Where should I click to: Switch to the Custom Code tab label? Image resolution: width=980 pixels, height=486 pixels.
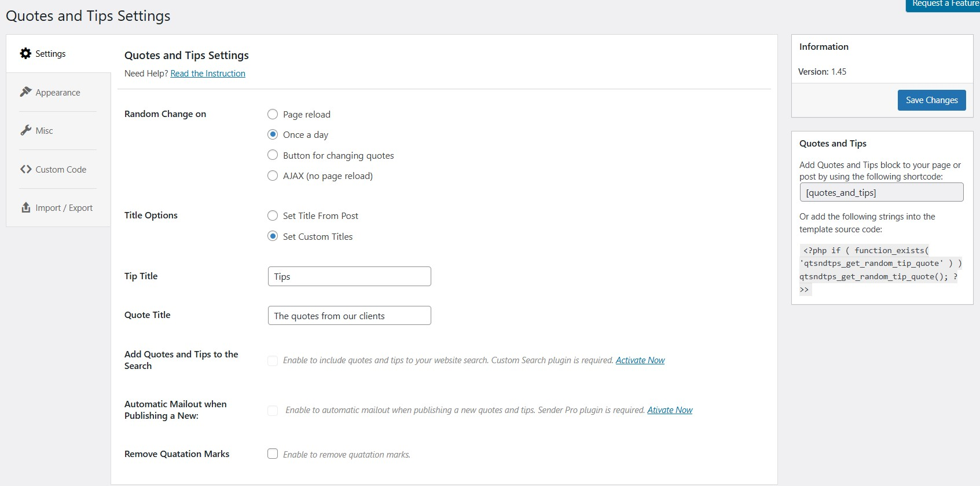pyautogui.click(x=61, y=170)
